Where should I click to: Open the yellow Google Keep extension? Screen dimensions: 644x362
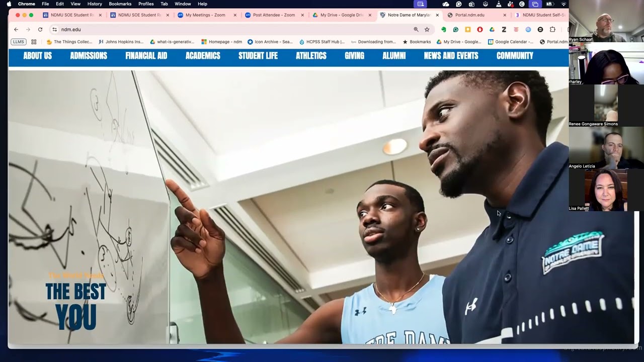point(467,30)
